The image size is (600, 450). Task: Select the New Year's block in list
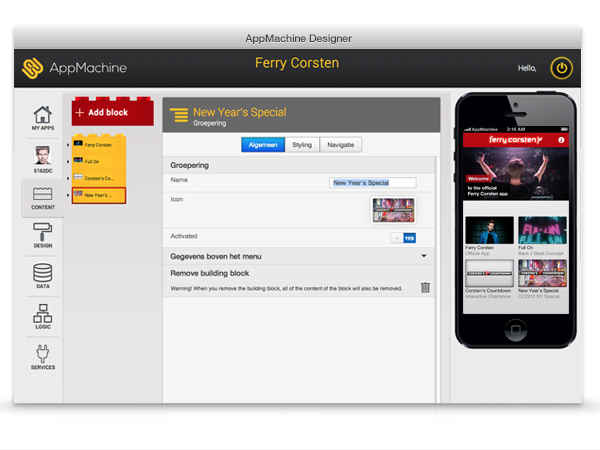pos(98,195)
